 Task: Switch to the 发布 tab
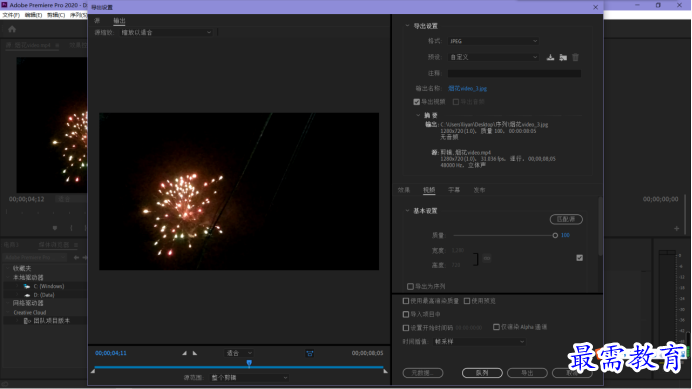coord(479,190)
